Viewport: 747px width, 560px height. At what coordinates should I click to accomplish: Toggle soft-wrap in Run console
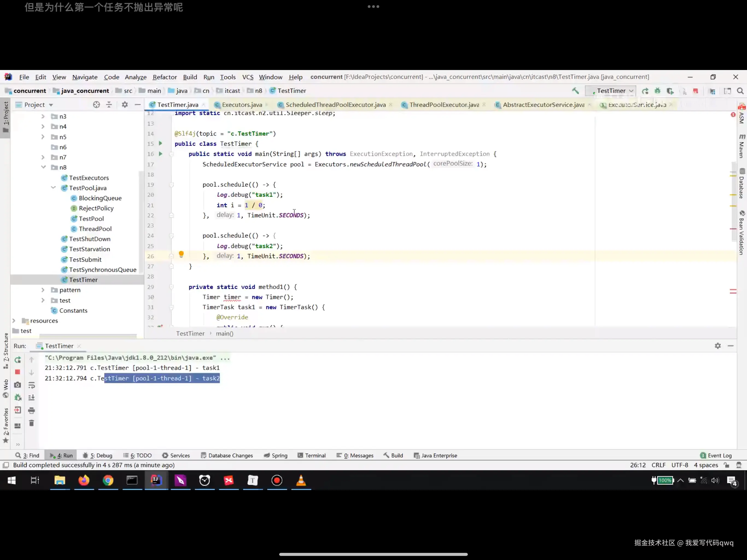pyautogui.click(x=31, y=385)
